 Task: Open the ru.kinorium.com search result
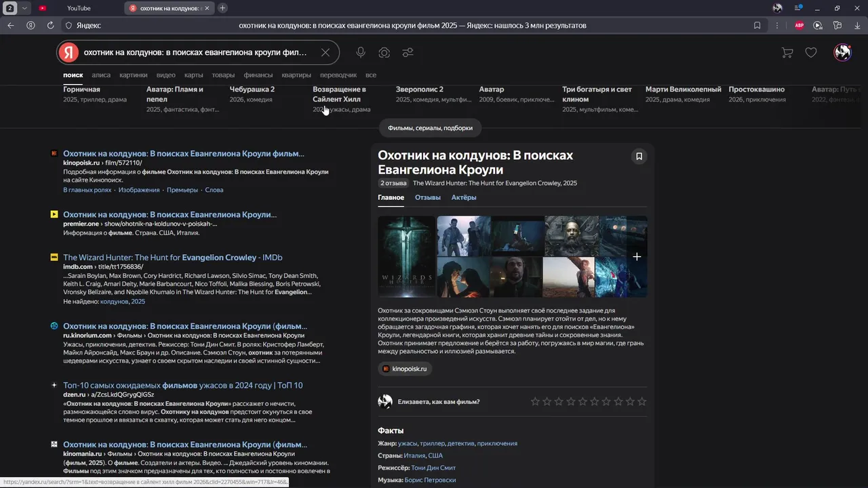point(185,326)
